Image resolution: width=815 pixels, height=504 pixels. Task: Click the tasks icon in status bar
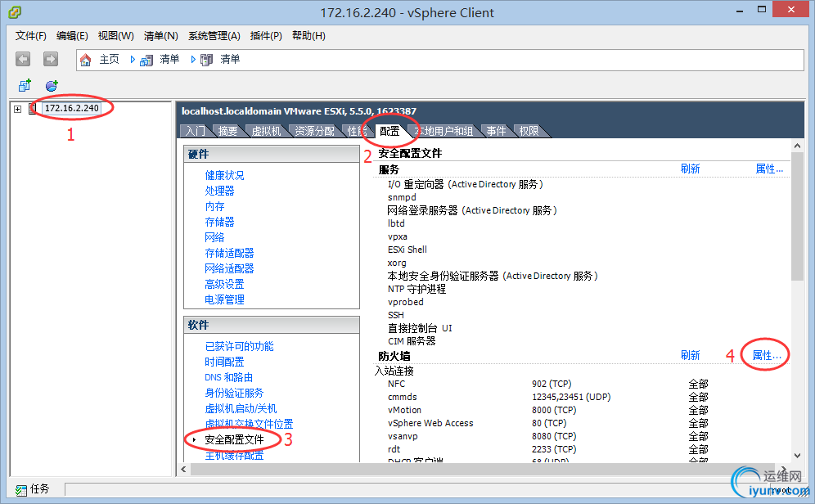point(20,490)
